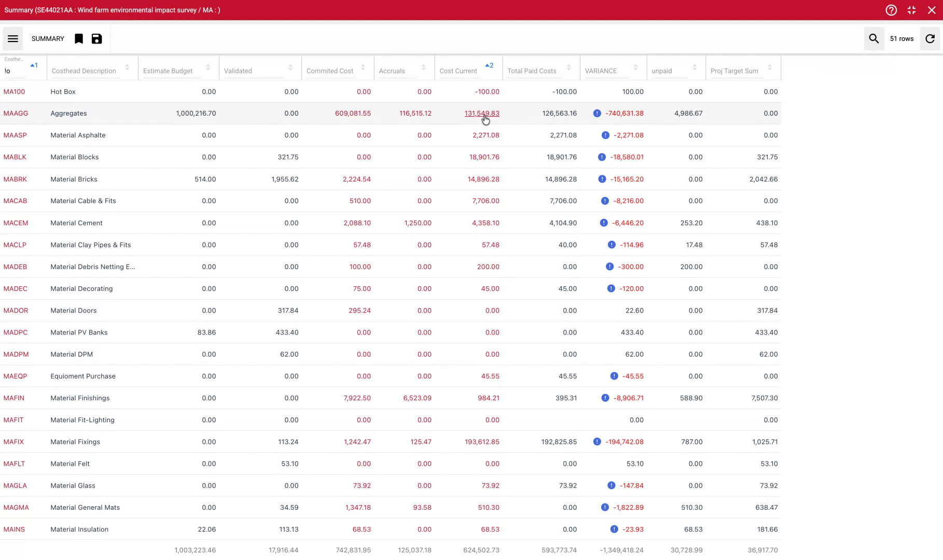The image size is (943, 560).
Task: Click variance alert icon in Material Fixings row
Action: point(597,442)
